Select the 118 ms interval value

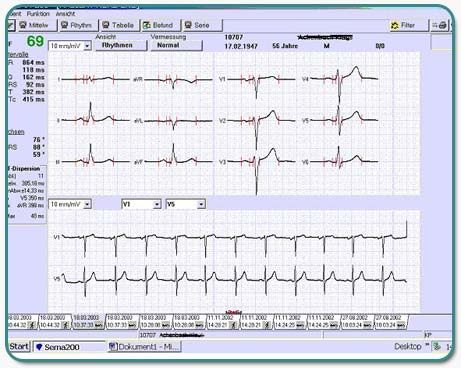pyautogui.click(x=33, y=70)
